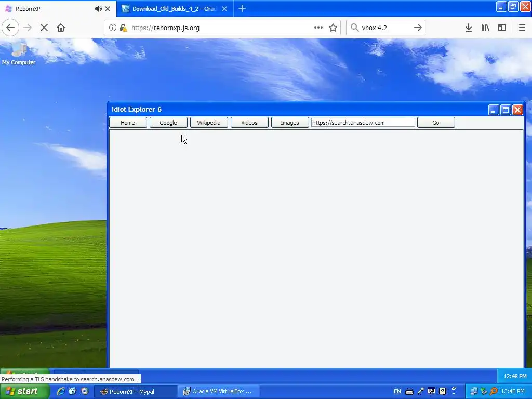Mute the RebornXP tab via the speaker icon

[98, 9]
